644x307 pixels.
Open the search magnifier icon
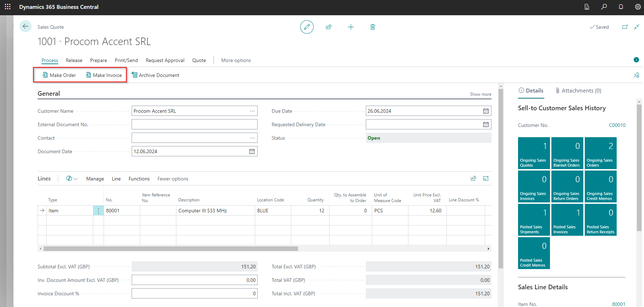pos(604,7)
